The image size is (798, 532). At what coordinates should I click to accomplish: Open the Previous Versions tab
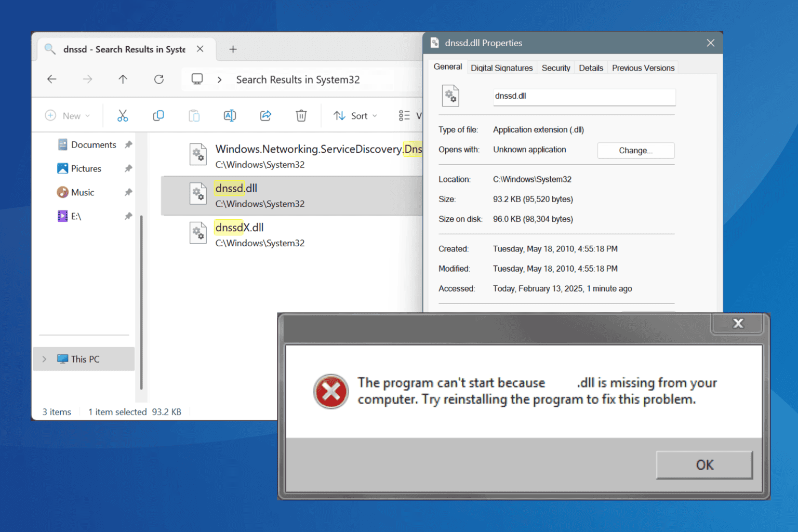pos(643,68)
